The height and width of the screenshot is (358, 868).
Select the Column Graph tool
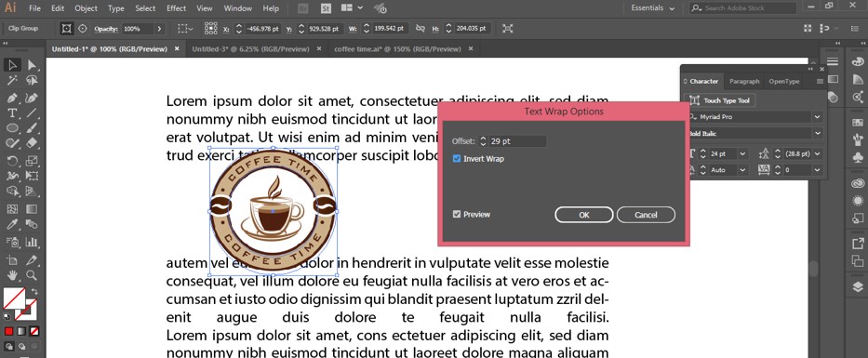[x=32, y=242]
